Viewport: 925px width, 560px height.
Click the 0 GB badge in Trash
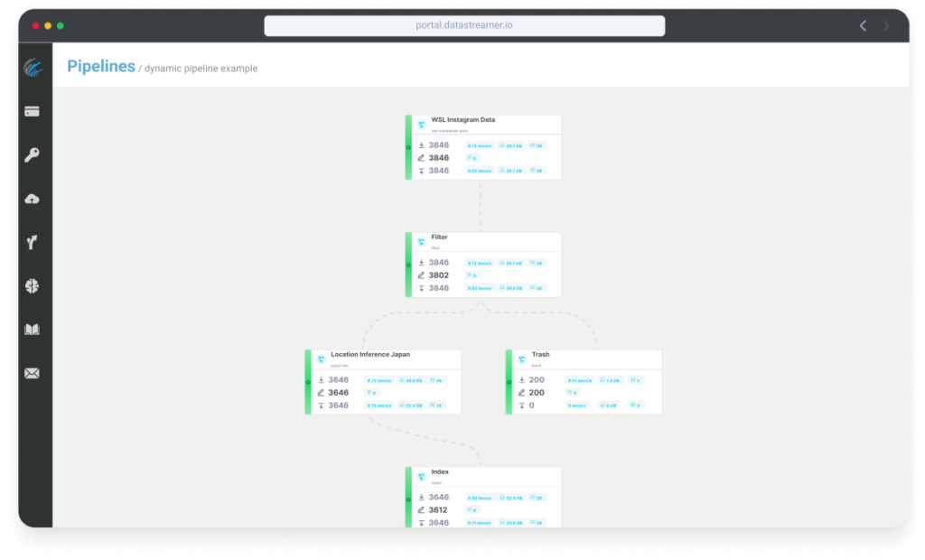[609, 406]
